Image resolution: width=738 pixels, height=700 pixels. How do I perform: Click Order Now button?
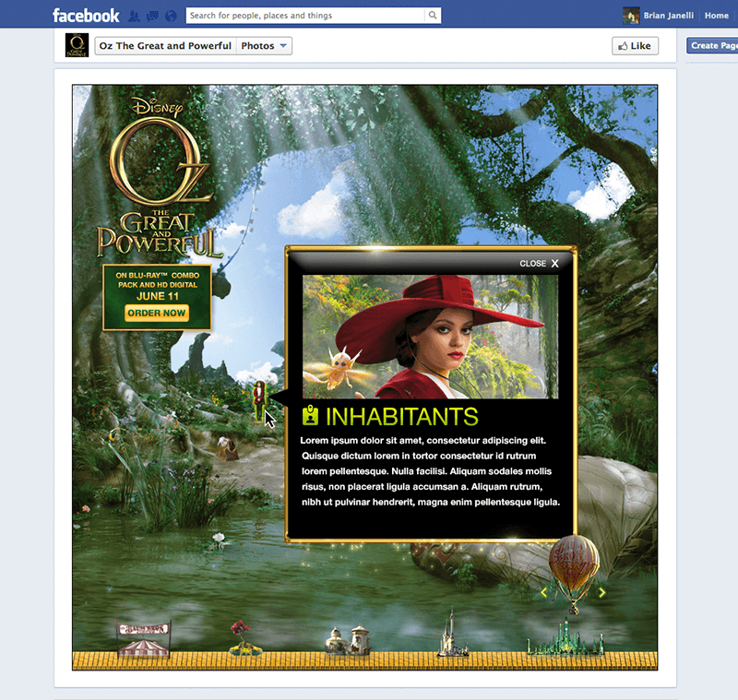pyautogui.click(x=157, y=313)
